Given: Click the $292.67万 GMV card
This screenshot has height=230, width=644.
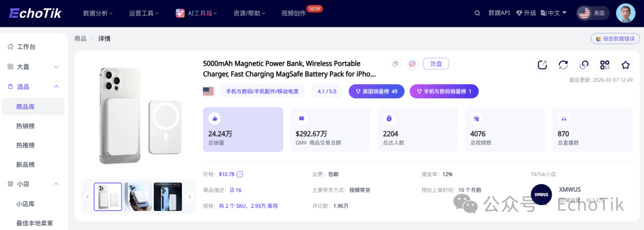Looking at the screenshot, I should click(330, 129).
